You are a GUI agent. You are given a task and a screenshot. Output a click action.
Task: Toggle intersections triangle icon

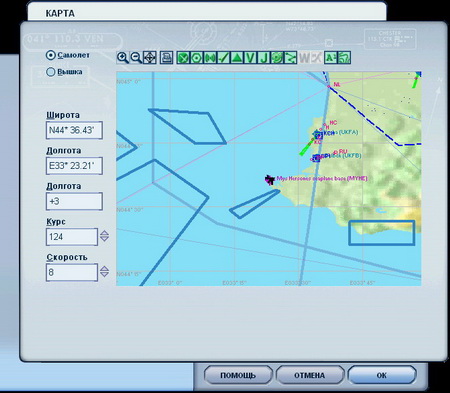237,58
